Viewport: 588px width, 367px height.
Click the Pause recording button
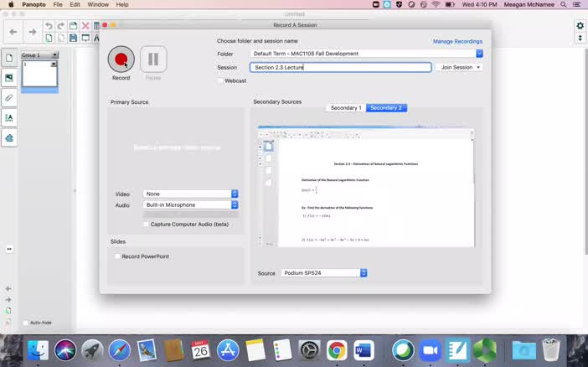point(153,59)
